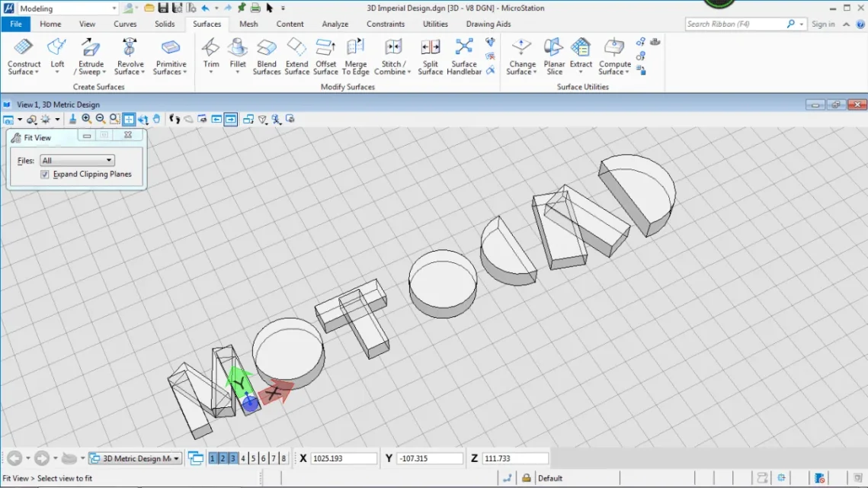868x488 pixels.
Task: Click lock icon in status bar
Action: click(526, 477)
